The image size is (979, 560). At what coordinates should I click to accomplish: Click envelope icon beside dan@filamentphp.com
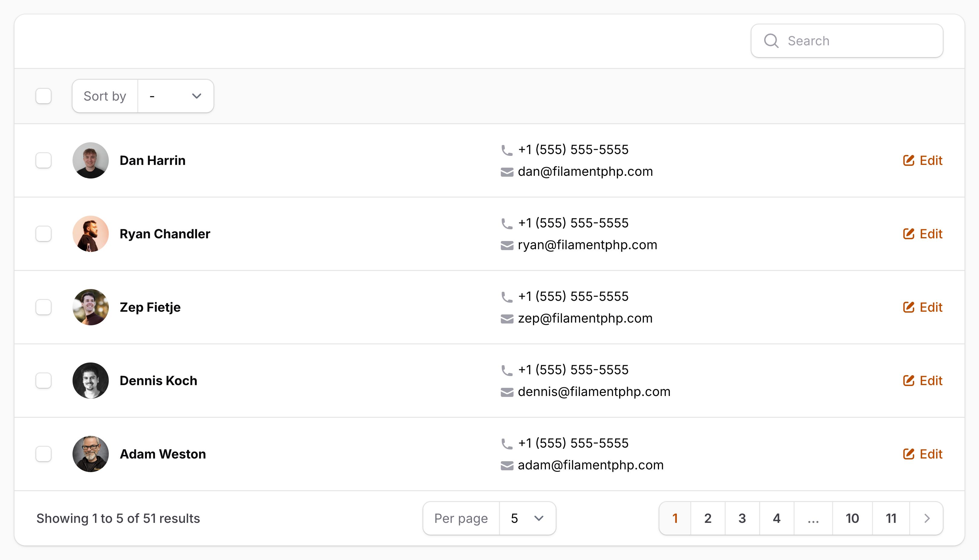click(x=507, y=172)
